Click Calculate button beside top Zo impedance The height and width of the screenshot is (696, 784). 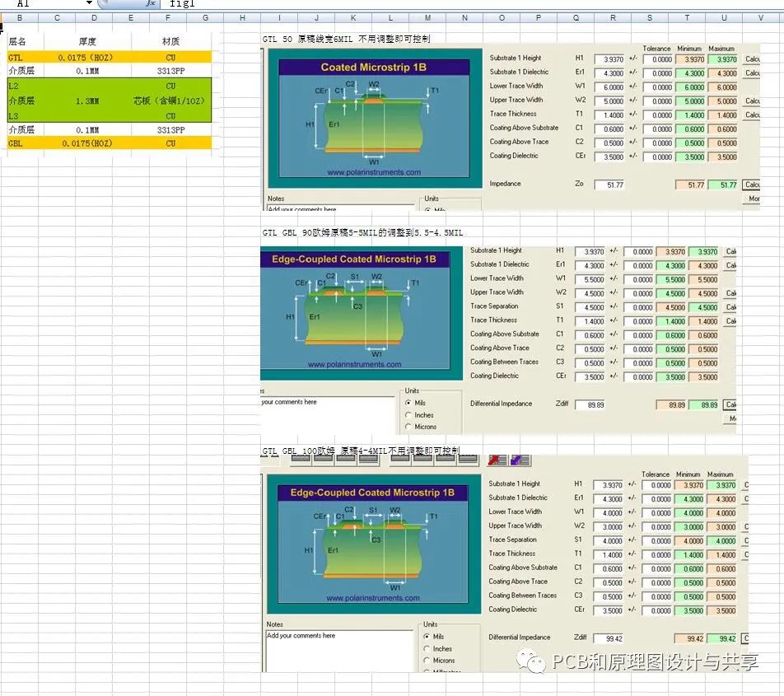(x=752, y=185)
